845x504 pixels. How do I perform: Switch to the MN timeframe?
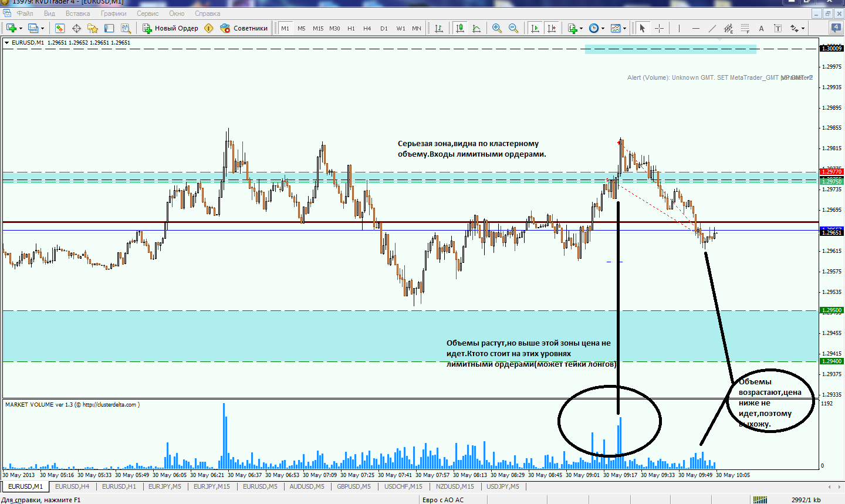coord(417,28)
